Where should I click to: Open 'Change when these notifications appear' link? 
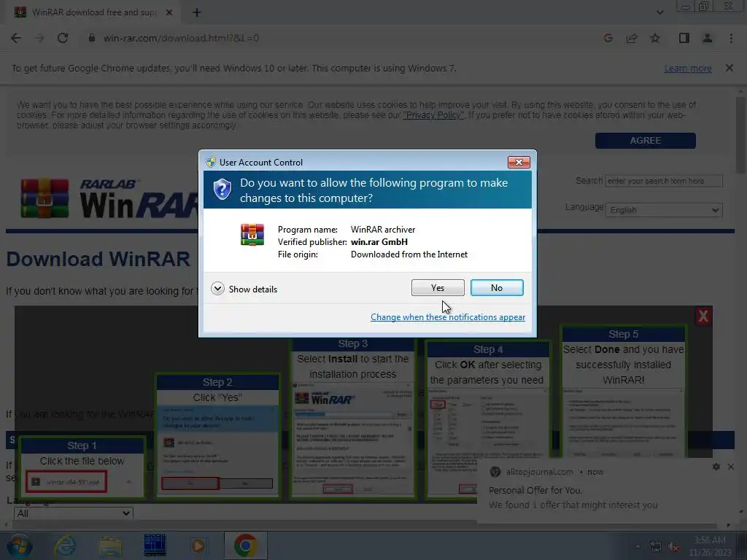[448, 317]
